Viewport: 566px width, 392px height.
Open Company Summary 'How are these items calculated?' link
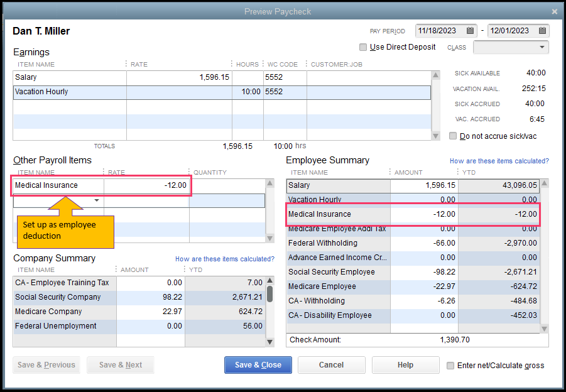coord(224,259)
